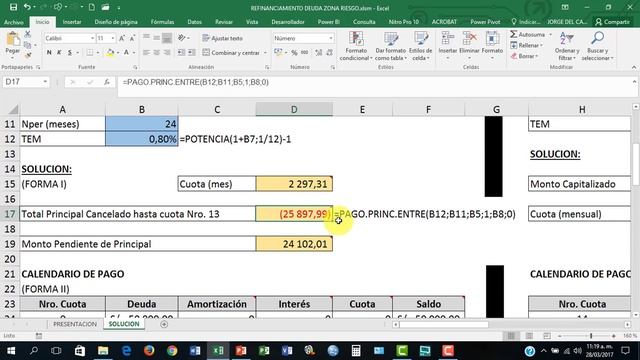
Task: Toggle align left
Action: 146,53
